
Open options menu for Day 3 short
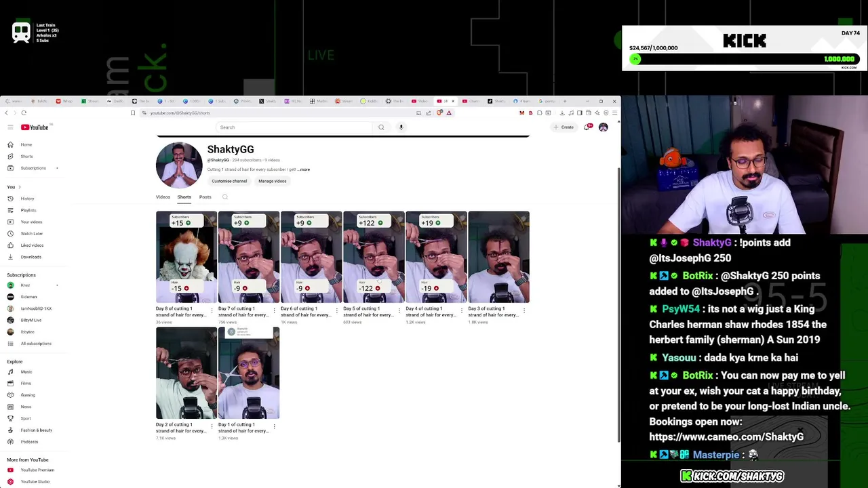[524, 311]
